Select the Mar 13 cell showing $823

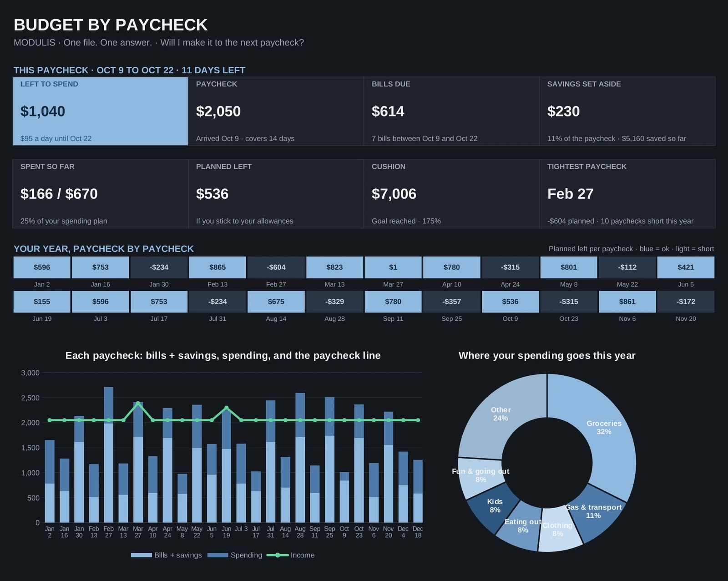pyautogui.click(x=334, y=267)
